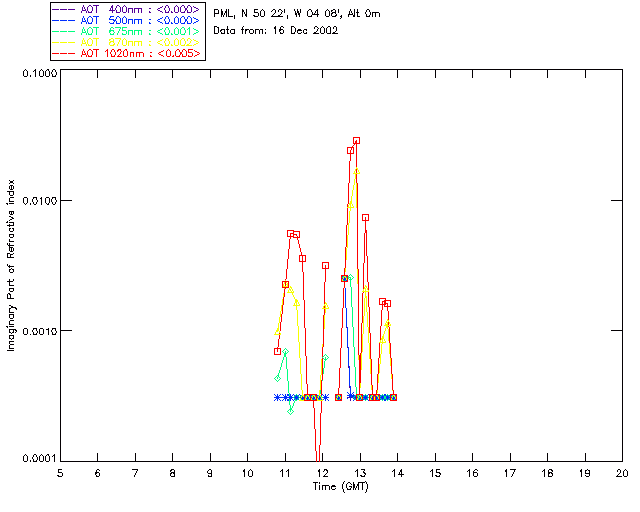Viewport: 640px width, 512px height.
Task: Click the legend entry "AOT 400nm : <0.000>"
Action: click(x=126, y=9)
